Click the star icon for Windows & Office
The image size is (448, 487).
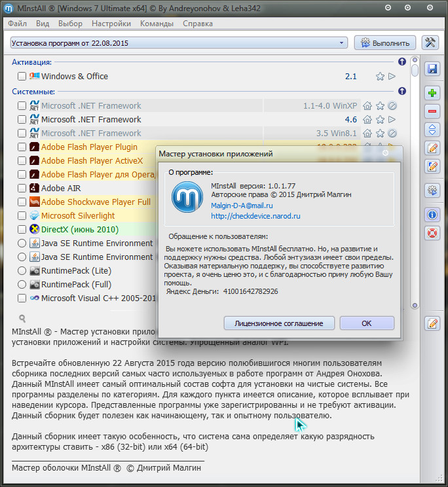(380, 77)
